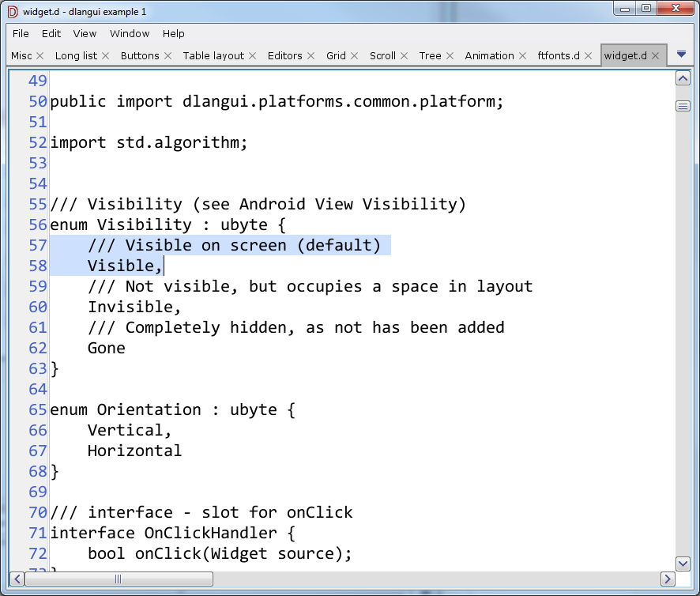The image size is (700, 596).
Task: Open the Window menu
Action: click(x=130, y=34)
